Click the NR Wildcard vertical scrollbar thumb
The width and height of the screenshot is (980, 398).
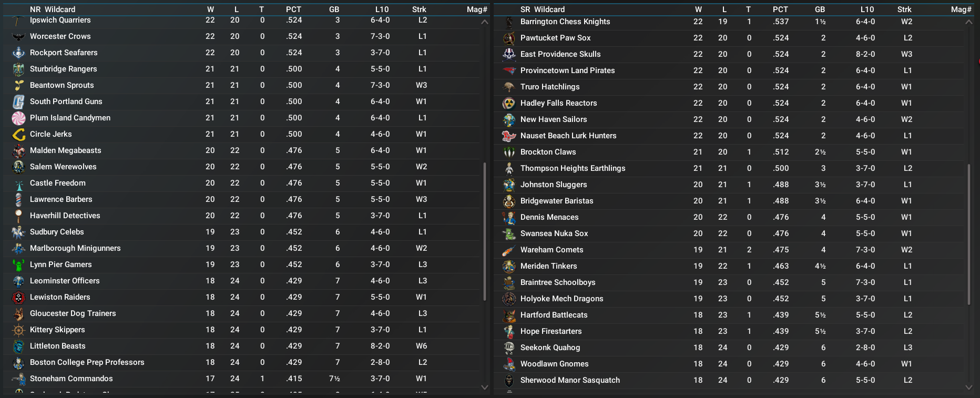(x=484, y=231)
